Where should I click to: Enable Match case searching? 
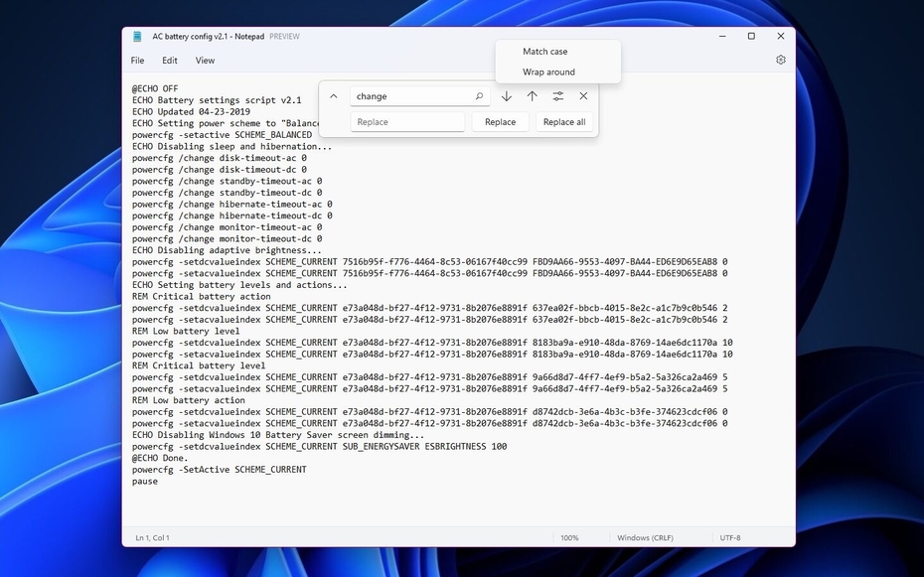coord(544,51)
